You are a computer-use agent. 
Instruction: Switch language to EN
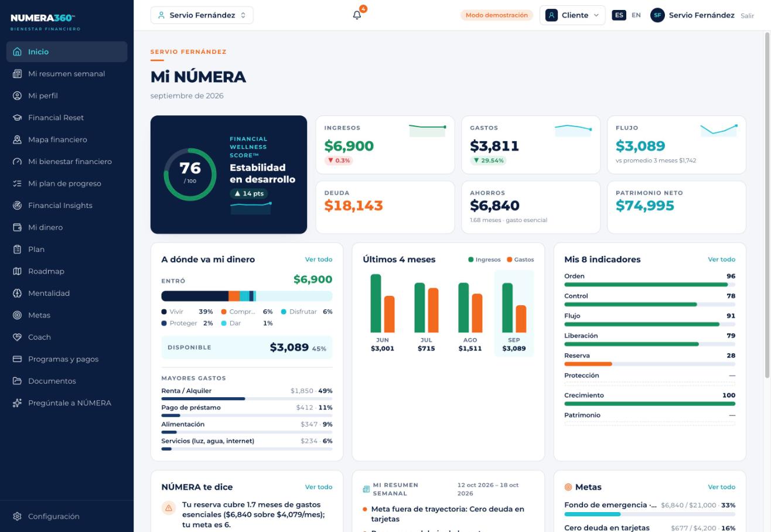click(636, 15)
